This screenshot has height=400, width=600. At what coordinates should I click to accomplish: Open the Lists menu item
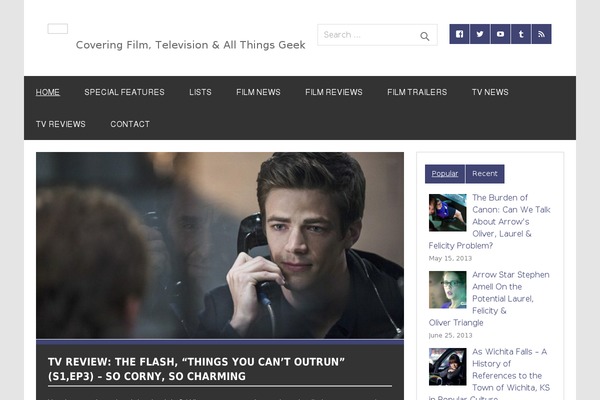(x=200, y=92)
